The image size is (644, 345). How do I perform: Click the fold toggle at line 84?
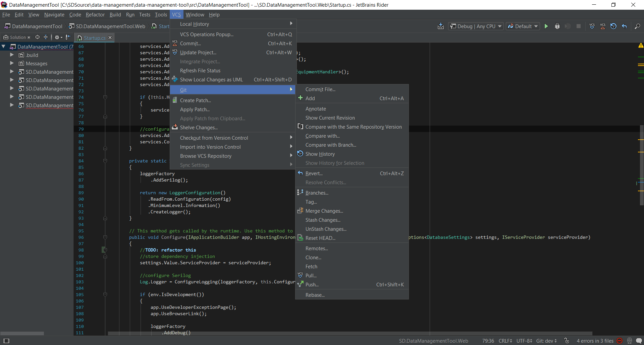[105, 161]
